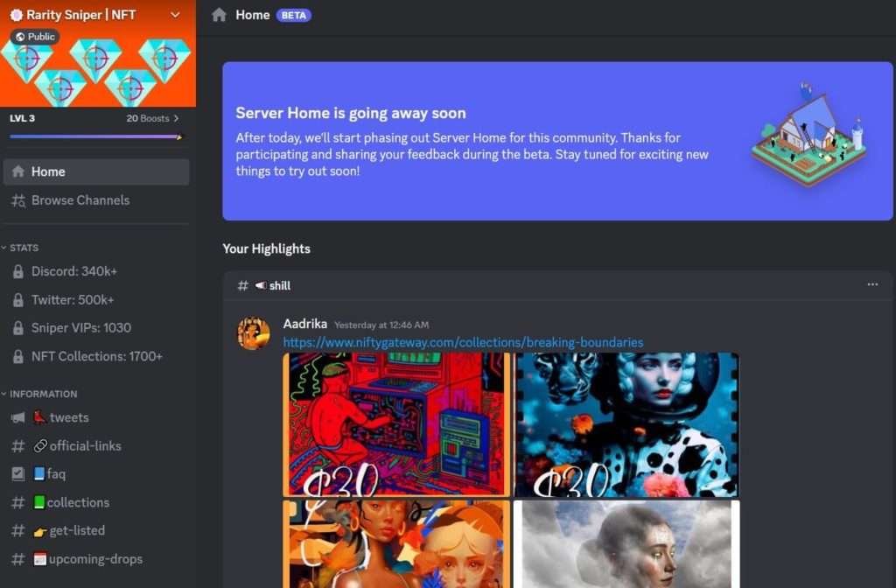Open the Rarity Sniper server dropdown menu
Image resolution: width=896 pixels, height=588 pixels.
tap(175, 15)
